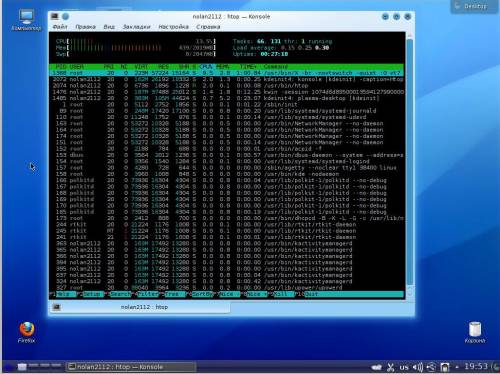Image resolution: width=500 pixels, height=374 pixels.
Task: Open the Trash desktop icon
Action: [x=475, y=332]
